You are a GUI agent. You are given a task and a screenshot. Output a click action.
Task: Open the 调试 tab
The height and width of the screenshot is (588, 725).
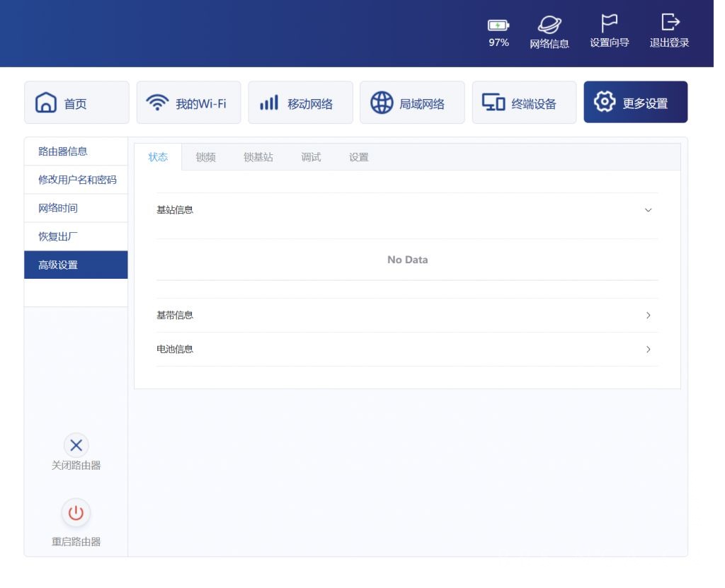pyautogui.click(x=311, y=157)
